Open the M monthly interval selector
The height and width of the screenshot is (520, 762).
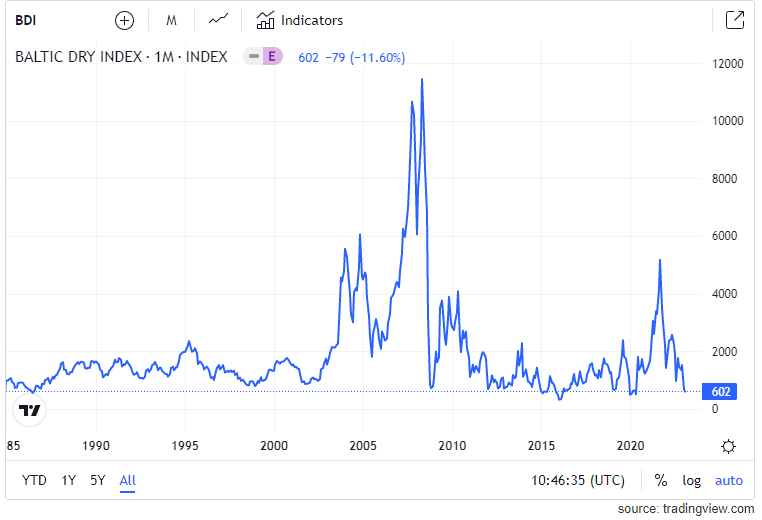pos(171,20)
